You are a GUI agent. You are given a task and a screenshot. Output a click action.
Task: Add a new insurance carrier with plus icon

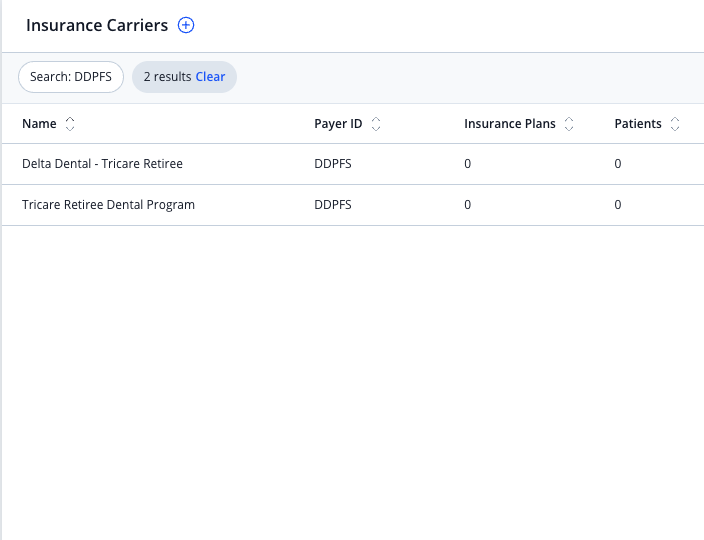(x=186, y=25)
